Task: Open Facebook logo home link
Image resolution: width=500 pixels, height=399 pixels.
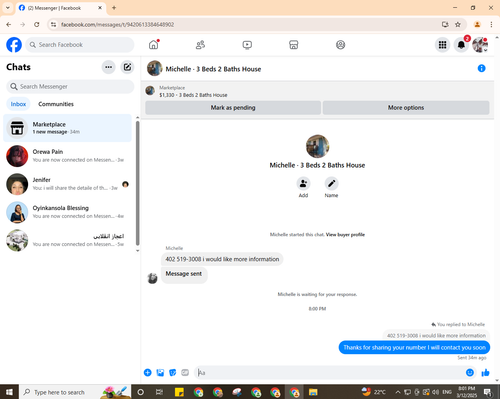Action: point(14,45)
